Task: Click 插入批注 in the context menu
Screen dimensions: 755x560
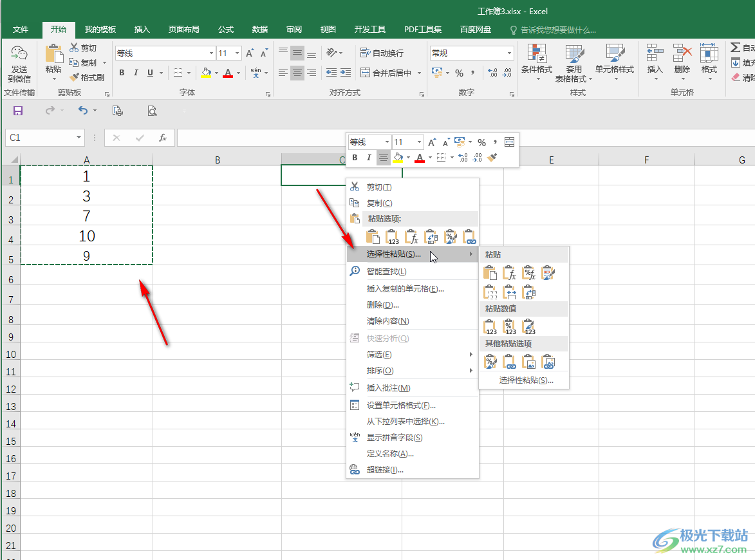Action: pyautogui.click(x=388, y=388)
